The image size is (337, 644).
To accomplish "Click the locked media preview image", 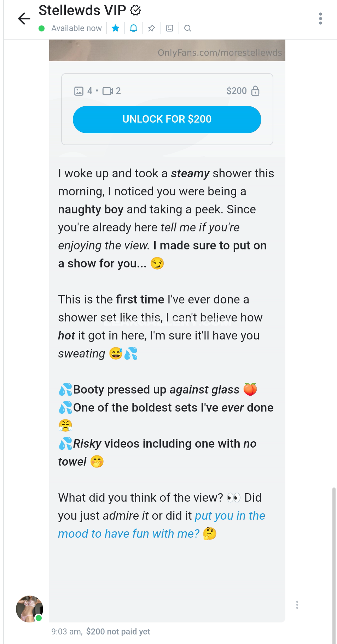I will click(x=167, y=50).
